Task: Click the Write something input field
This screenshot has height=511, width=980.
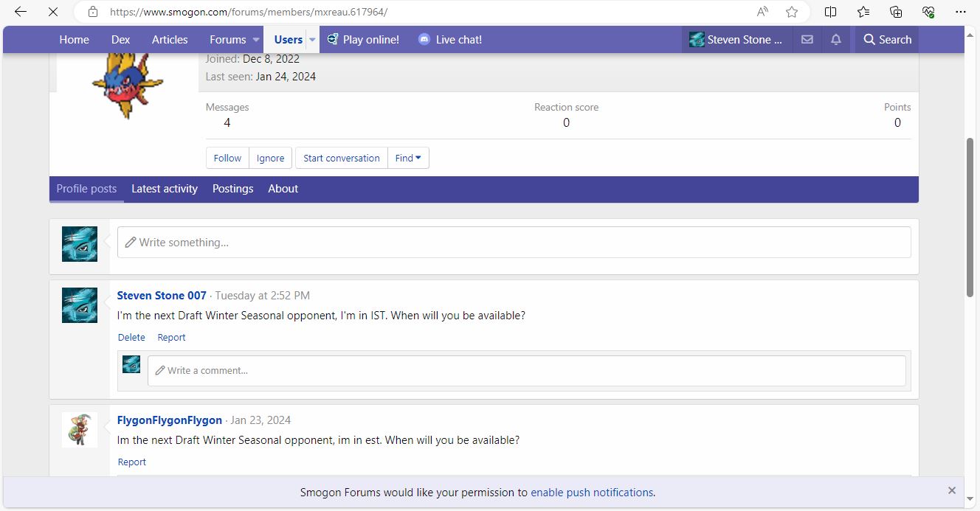Action: coord(514,242)
